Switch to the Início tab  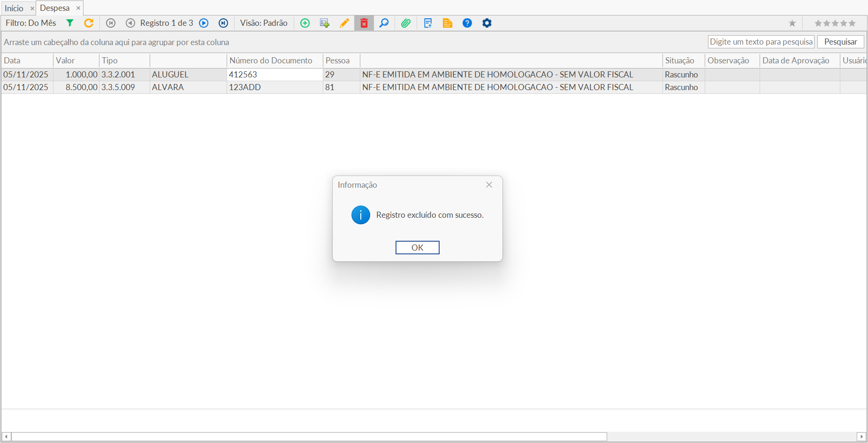[x=14, y=8]
